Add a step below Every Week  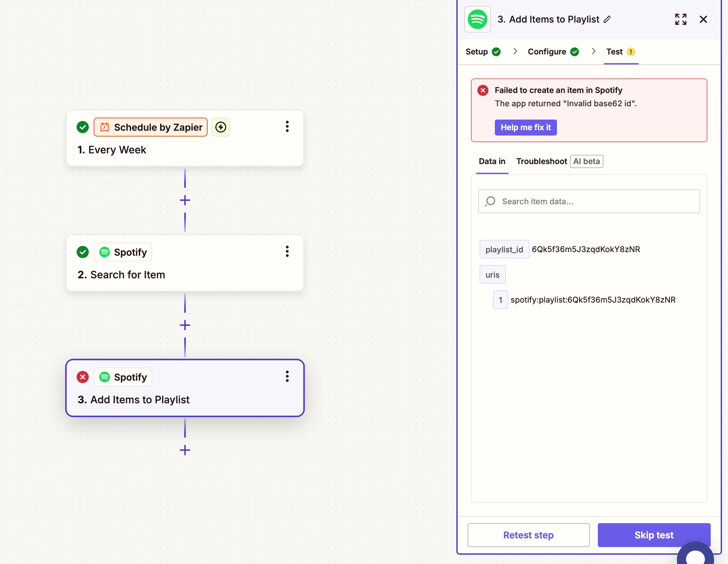(185, 200)
